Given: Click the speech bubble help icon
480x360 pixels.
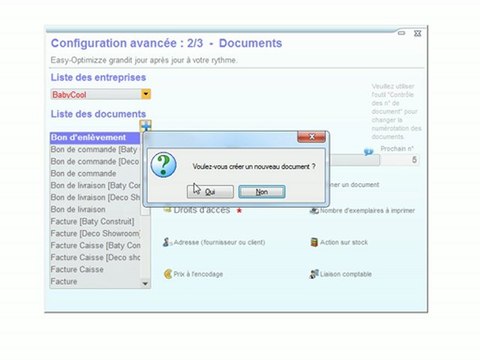Looking at the screenshot, I should [368, 152].
